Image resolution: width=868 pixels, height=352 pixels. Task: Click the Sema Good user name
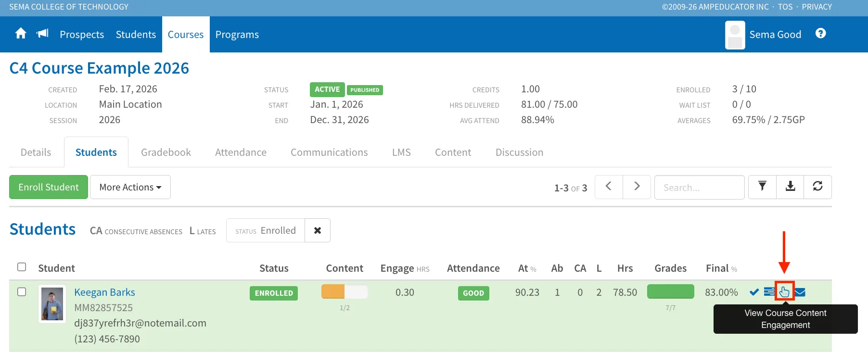775,35
